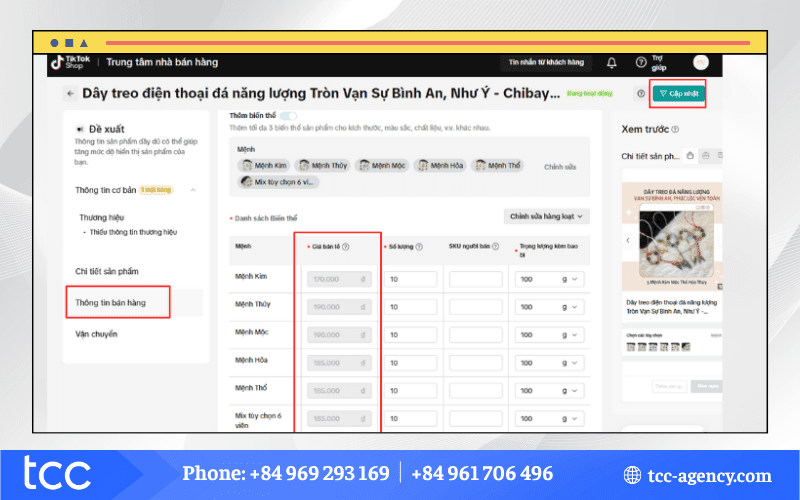Click Chỉnh sửa link for variants

560,167
